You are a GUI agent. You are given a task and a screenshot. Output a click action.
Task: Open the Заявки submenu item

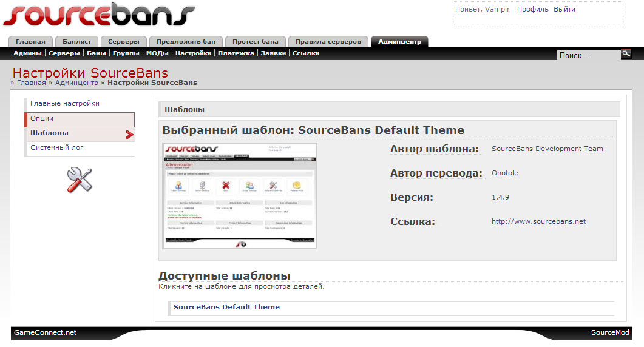click(273, 53)
